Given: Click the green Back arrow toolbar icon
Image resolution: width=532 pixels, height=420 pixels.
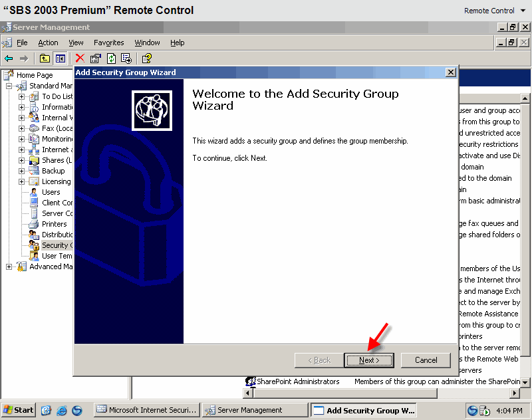Looking at the screenshot, I should pyautogui.click(x=9, y=58).
